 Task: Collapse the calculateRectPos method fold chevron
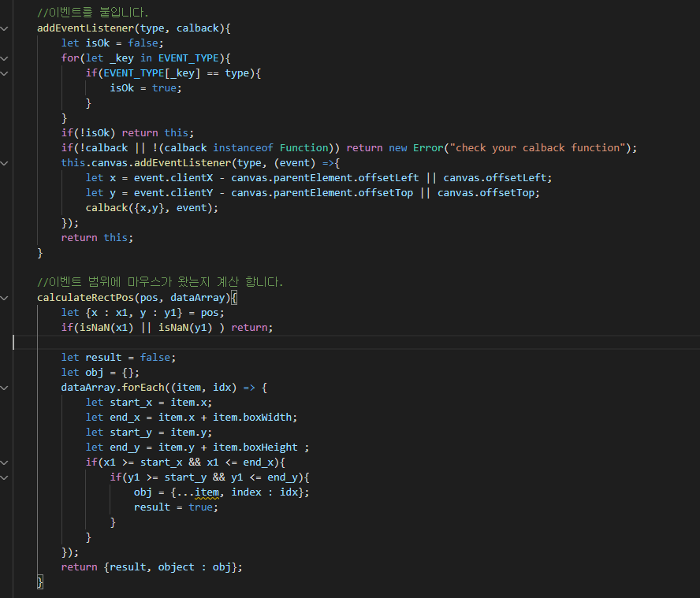pos(5,298)
